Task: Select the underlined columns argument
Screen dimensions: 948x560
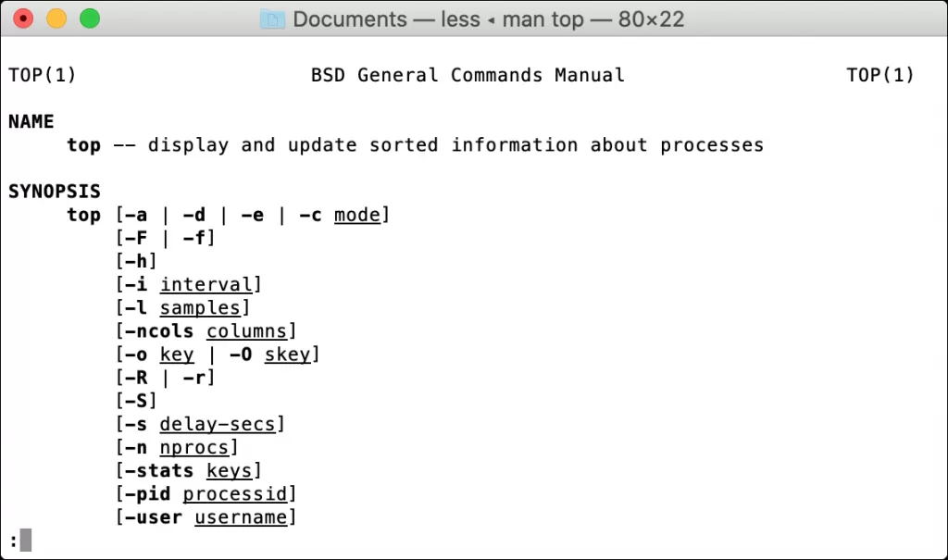Action: (x=248, y=330)
